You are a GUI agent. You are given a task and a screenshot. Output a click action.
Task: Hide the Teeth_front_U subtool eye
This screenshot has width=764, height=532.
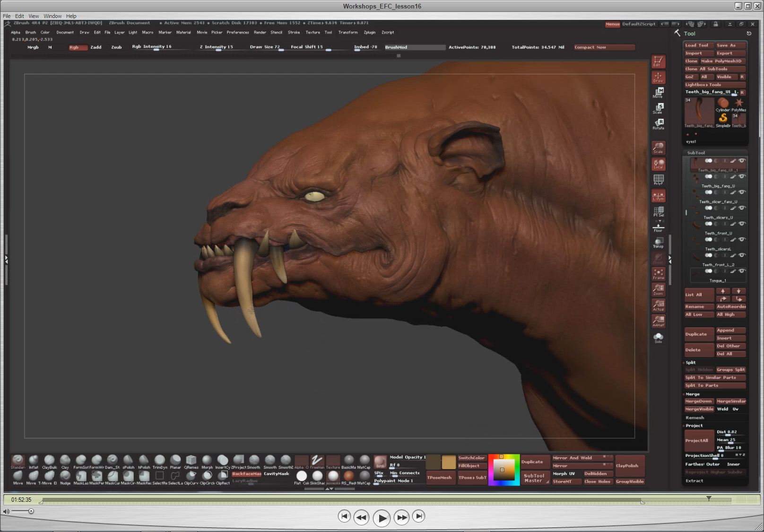(x=742, y=224)
